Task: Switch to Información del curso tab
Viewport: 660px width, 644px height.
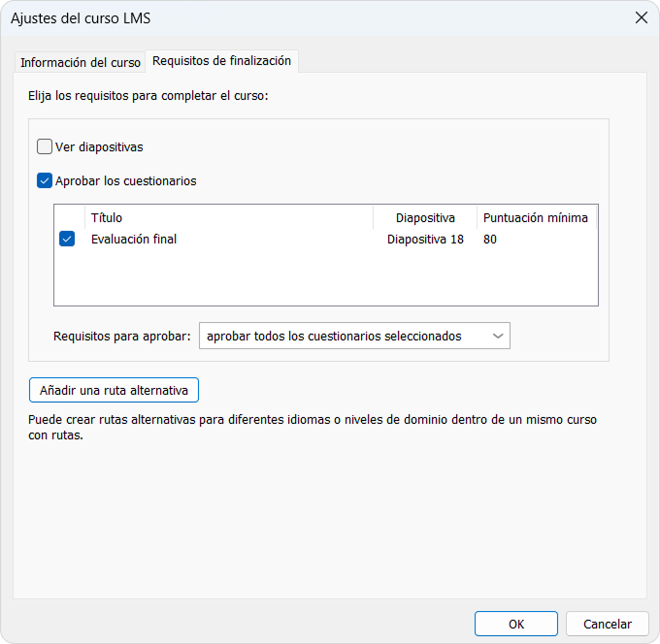Action: (x=80, y=62)
